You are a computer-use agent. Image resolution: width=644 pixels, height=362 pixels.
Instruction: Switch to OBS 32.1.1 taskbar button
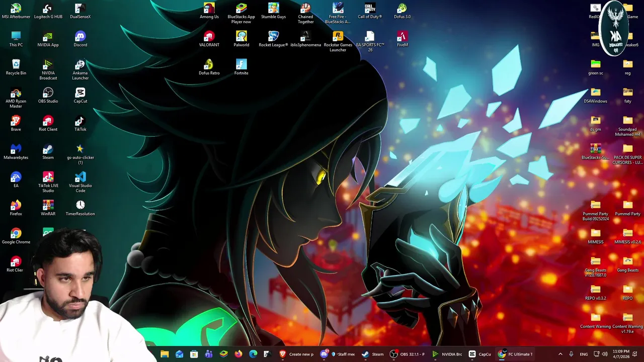coord(408,354)
